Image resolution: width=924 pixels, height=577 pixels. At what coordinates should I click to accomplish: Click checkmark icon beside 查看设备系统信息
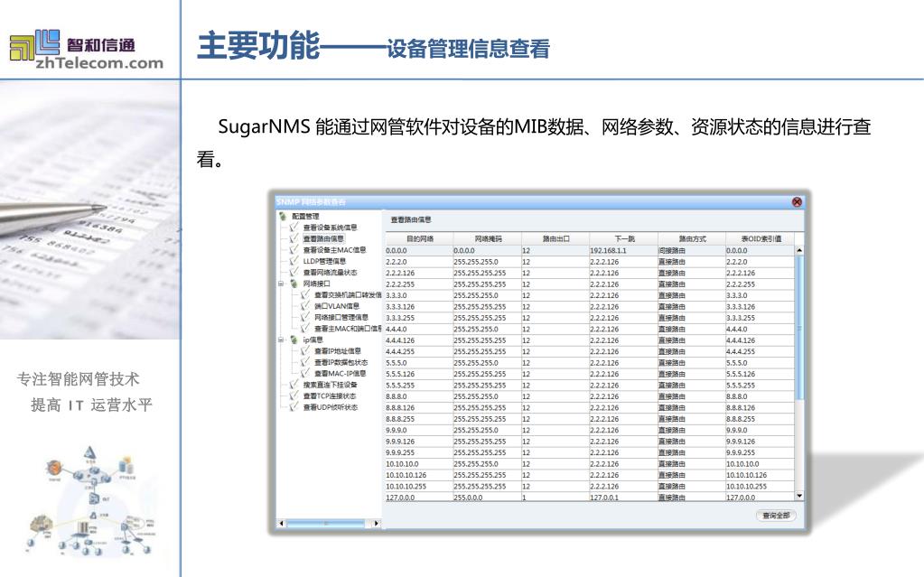(x=294, y=228)
